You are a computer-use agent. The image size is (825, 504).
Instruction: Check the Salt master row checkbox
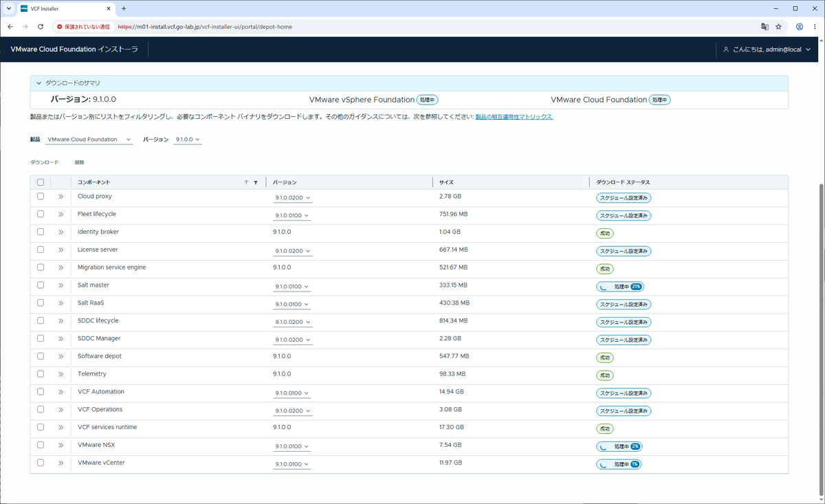[41, 285]
